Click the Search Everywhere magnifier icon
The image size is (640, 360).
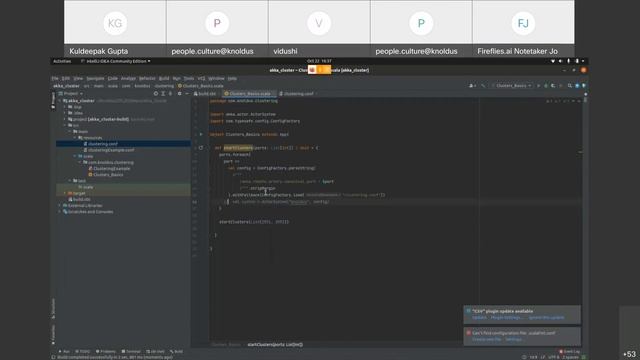point(570,86)
